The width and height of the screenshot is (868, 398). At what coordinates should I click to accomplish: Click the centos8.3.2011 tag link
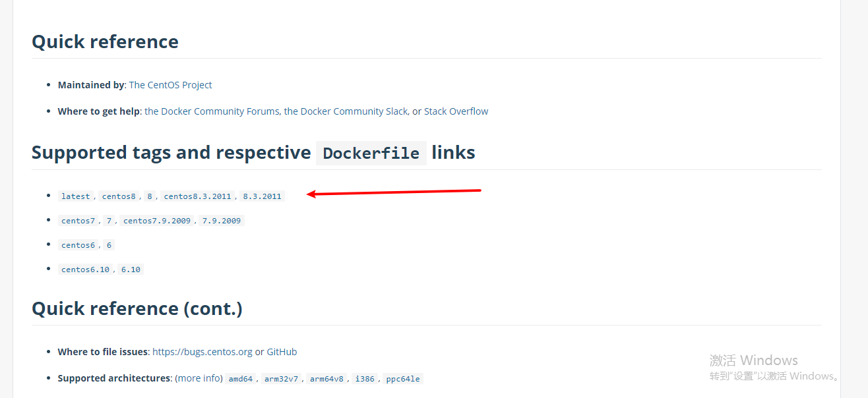coord(198,196)
